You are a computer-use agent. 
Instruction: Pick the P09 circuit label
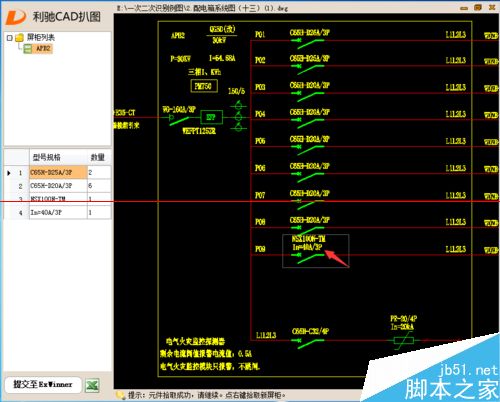click(260, 249)
